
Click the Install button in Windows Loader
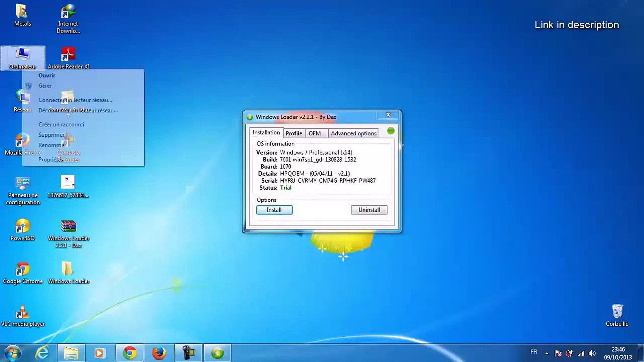click(274, 210)
